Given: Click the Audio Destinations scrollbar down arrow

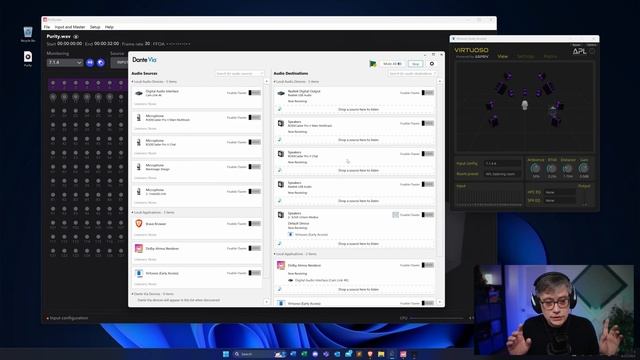Looking at the screenshot, I should coord(440,302).
